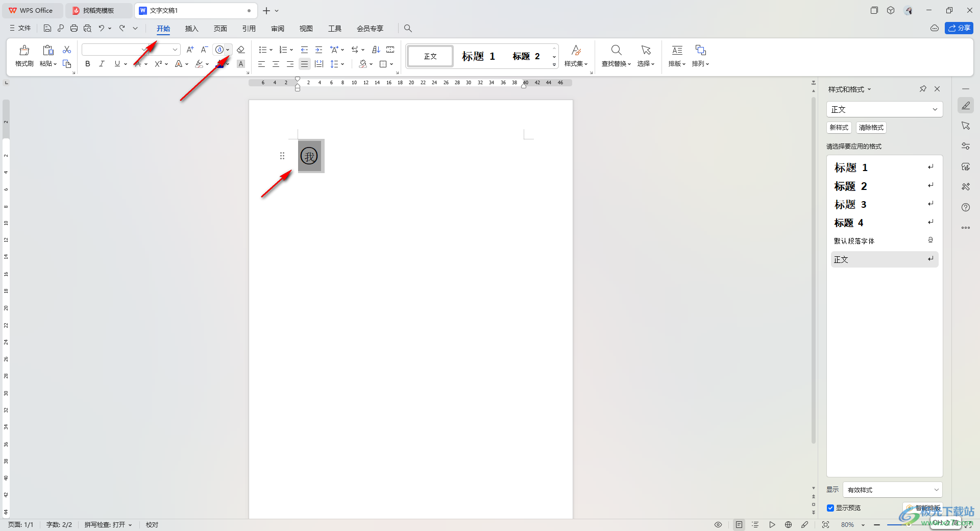The image size is (980, 531).
Task: Switch to web layout globe icon
Action: tap(789, 524)
